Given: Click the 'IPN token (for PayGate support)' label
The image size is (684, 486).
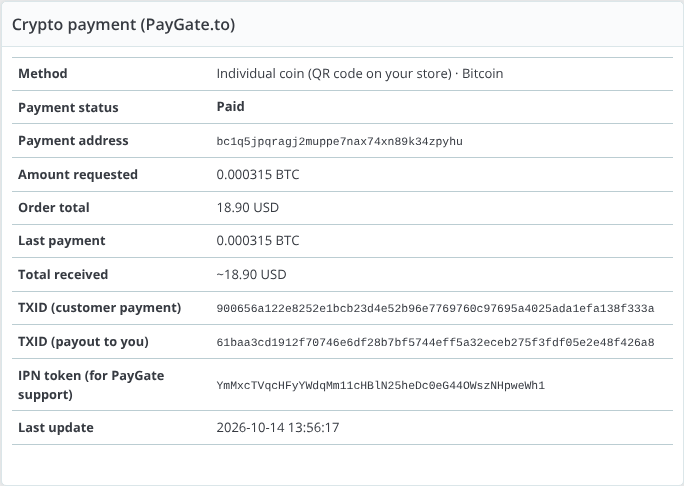Looking at the screenshot, I should (91, 385).
